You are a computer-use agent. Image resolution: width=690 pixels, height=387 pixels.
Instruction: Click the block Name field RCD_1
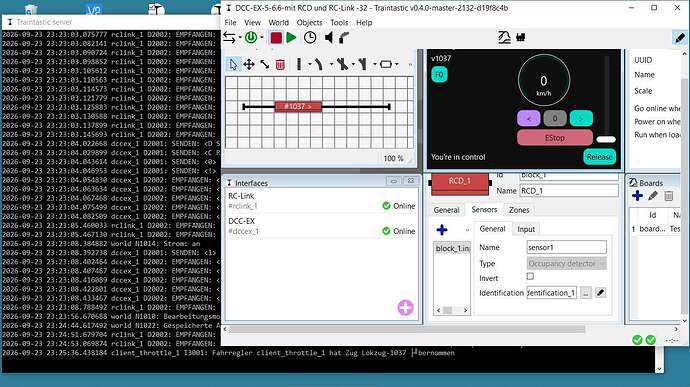coord(569,191)
